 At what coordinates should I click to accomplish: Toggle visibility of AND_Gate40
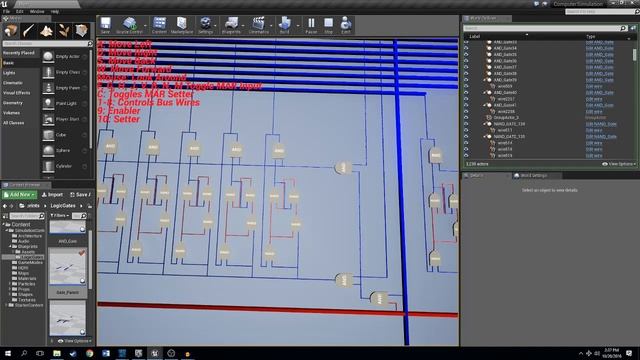(x=466, y=92)
